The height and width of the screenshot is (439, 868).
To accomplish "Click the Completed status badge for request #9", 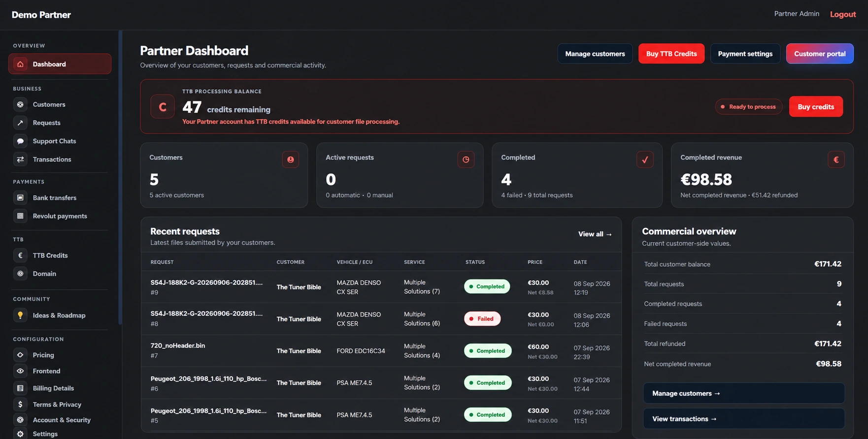I will [488, 286].
